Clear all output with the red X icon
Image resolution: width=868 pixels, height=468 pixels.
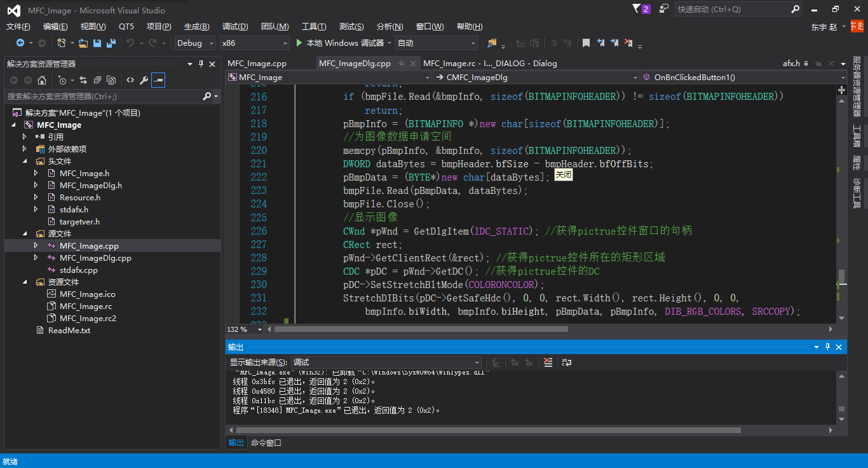[548, 362]
